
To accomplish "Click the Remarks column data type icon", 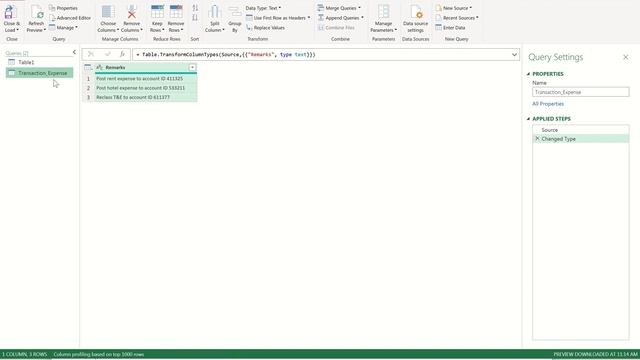I will 100,67.
